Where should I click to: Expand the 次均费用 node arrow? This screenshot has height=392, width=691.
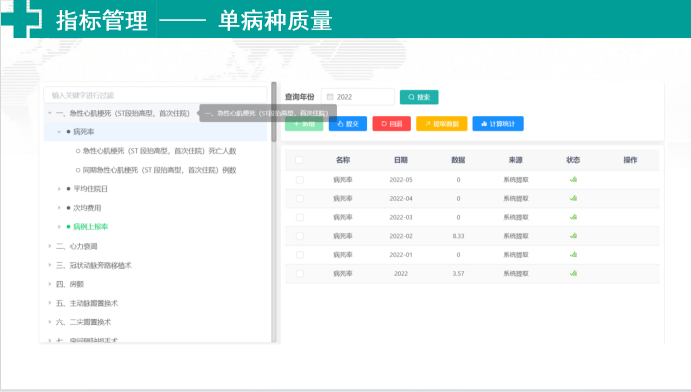pyautogui.click(x=59, y=207)
